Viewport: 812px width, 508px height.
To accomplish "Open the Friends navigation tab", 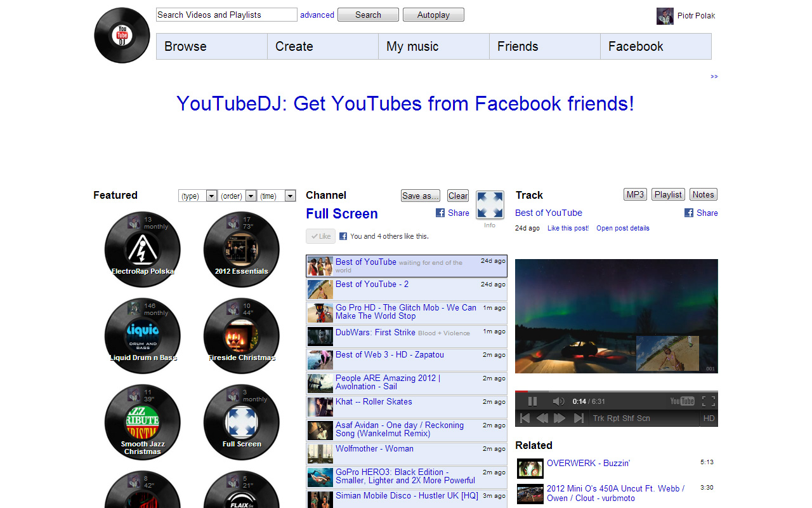I will click(518, 46).
